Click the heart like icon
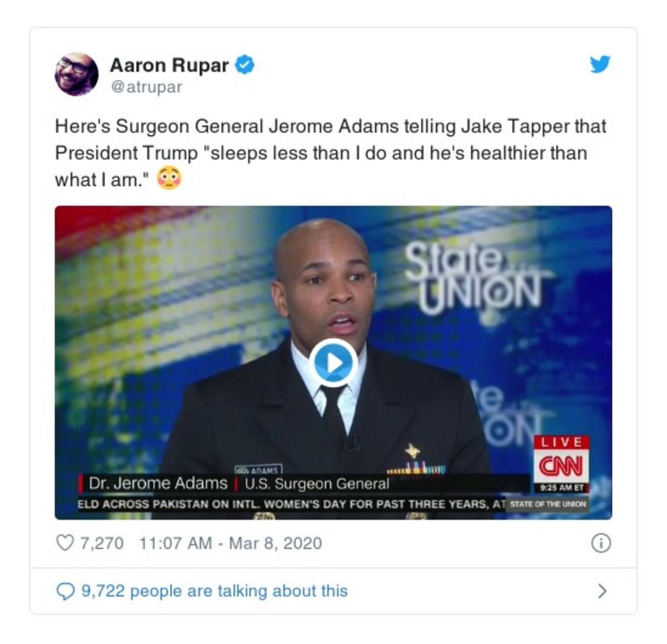The width and height of the screenshot is (667, 644). (x=65, y=543)
